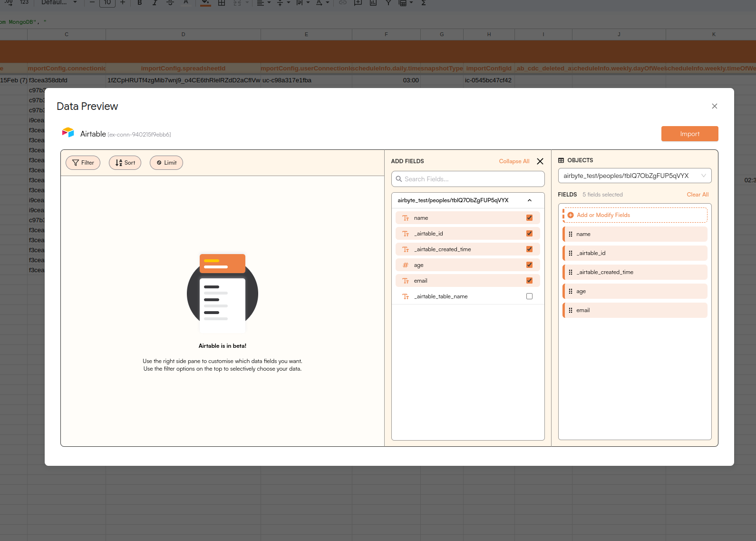The height and width of the screenshot is (541, 756).
Task: Click drag handle beside email field
Action: point(571,310)
